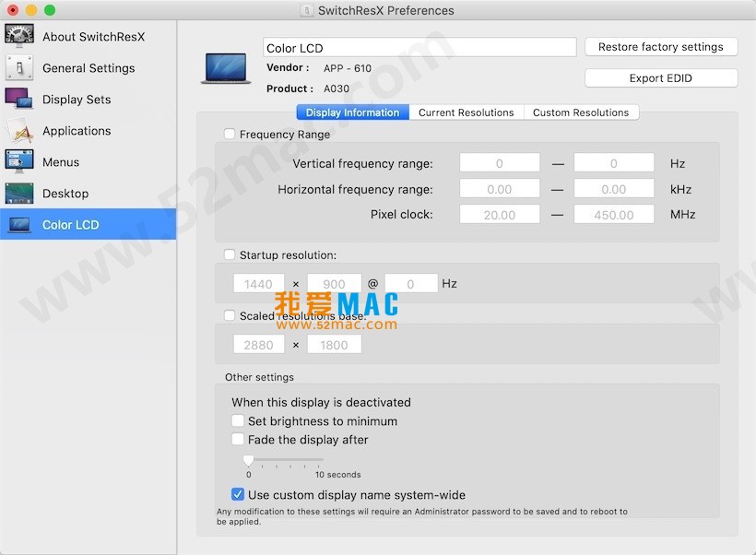This screenshot has height=555, width=756.
Task: Switch to Desktop preferences
Action: coord(65,194)
